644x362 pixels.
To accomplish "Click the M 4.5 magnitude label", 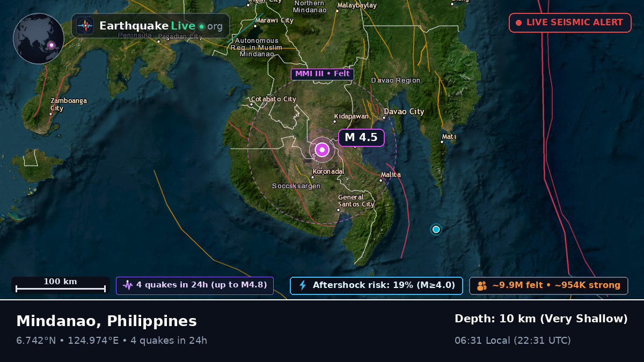I will click(361, 137).
